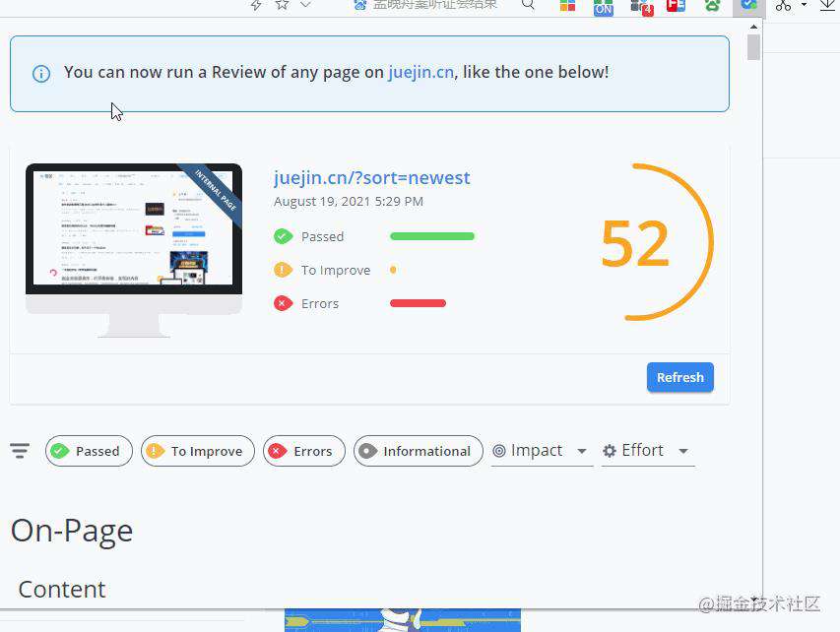Click the active blue checkmark extension icon
The image size is (840, 632).
[x=748, y=5]
